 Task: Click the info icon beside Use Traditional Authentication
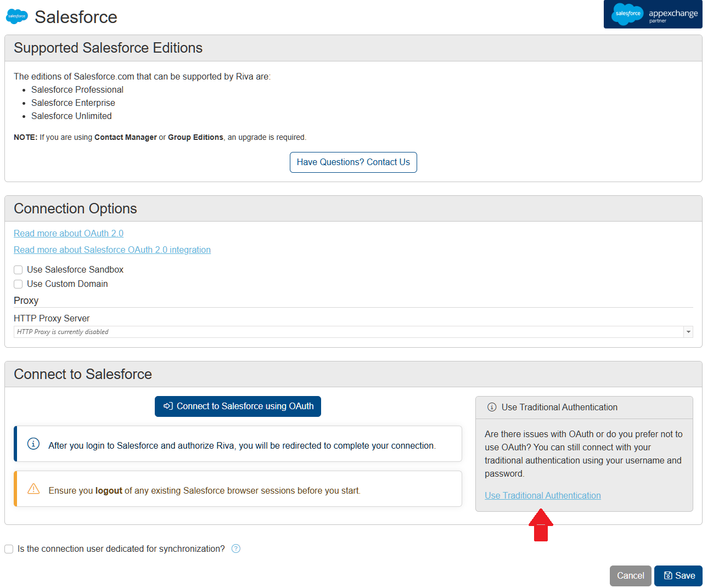tap(492, 407)
